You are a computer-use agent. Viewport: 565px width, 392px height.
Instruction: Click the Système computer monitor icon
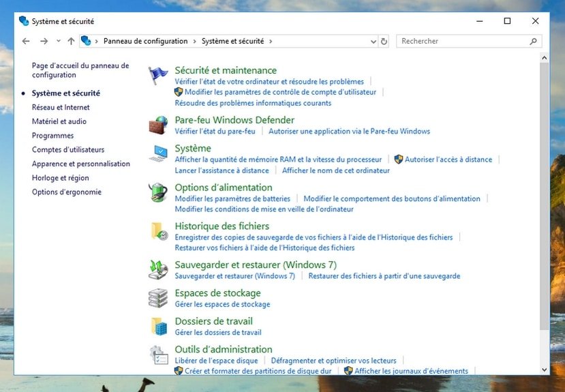[x=159, y=154]
